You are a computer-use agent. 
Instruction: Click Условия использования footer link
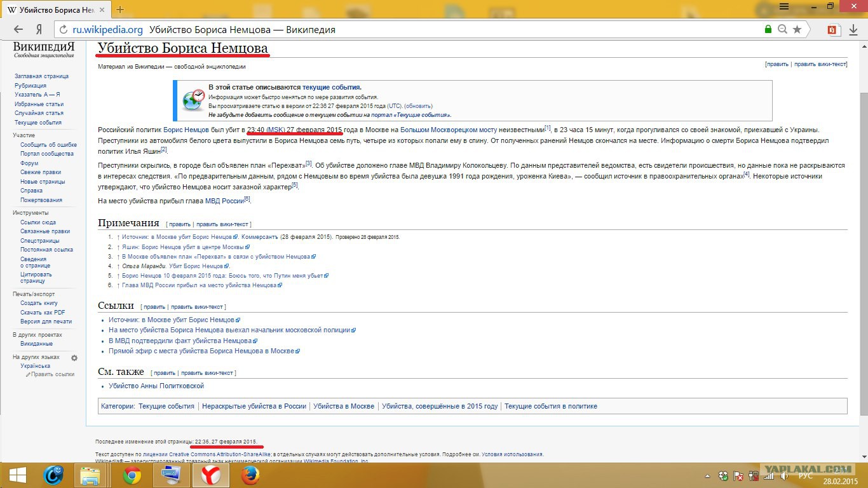512,454
